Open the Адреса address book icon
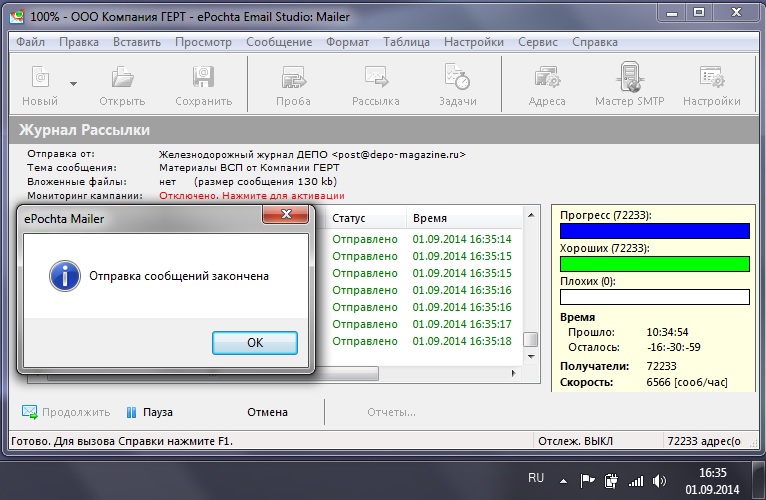The image size is (766, 500). (547, 77)
